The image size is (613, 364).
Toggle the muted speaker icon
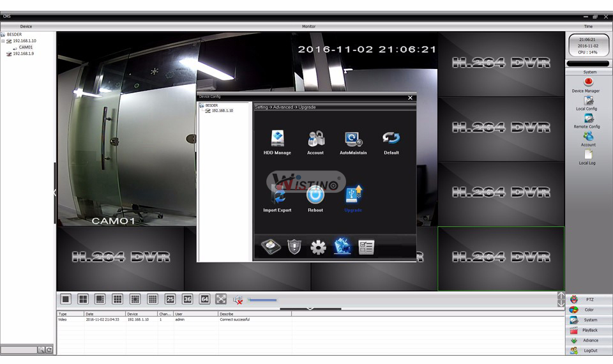(x=238, y=299)
